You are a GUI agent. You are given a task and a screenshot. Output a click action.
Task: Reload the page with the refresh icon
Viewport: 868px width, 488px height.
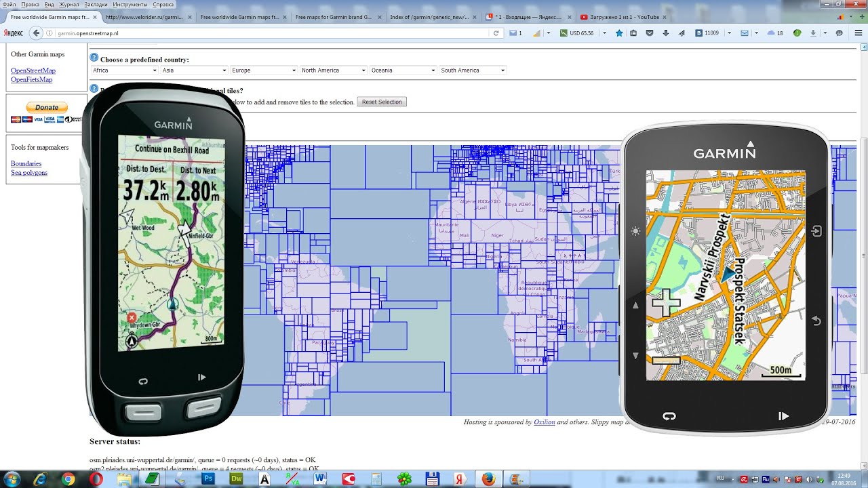(496, 33)
